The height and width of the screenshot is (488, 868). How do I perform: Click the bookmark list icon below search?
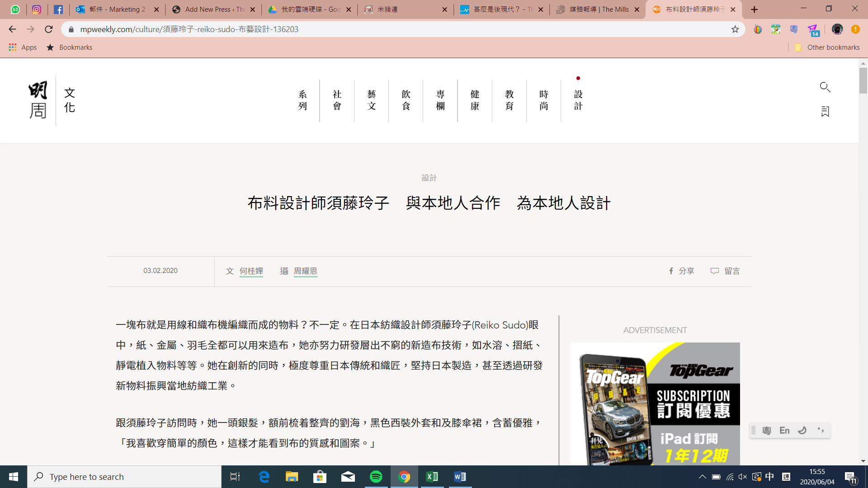[825, 111]
